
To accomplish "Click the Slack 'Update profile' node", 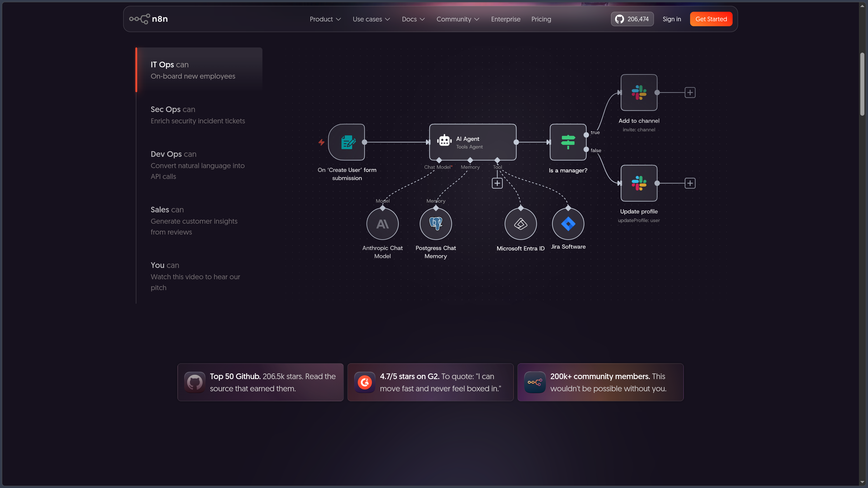I will (x=639, y=183).
